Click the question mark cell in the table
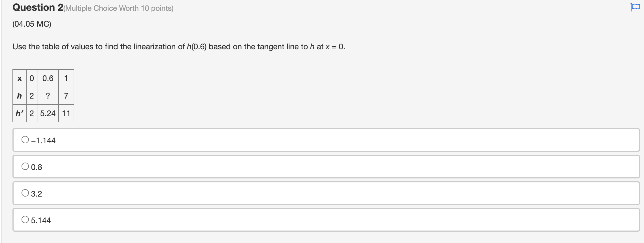 coord(48,96)
